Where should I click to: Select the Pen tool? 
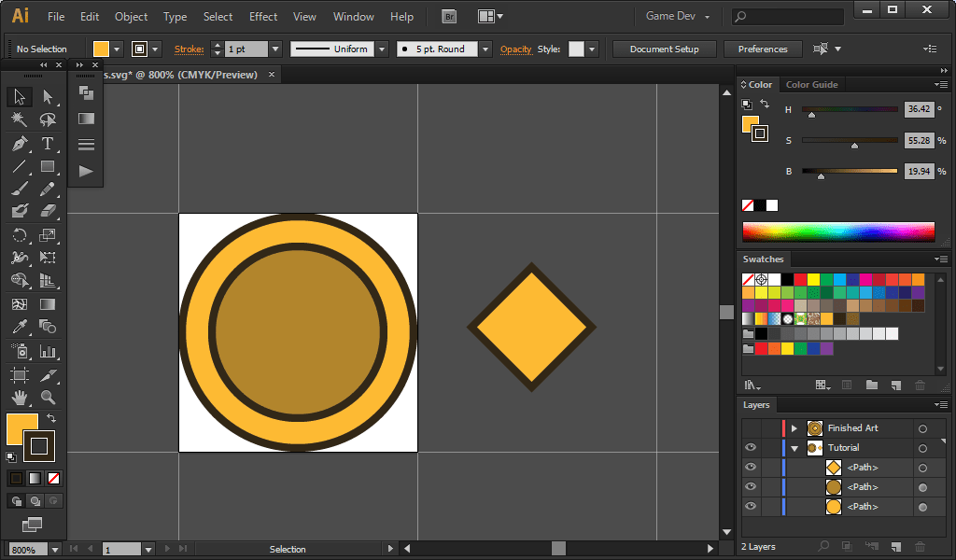point(19,144)
